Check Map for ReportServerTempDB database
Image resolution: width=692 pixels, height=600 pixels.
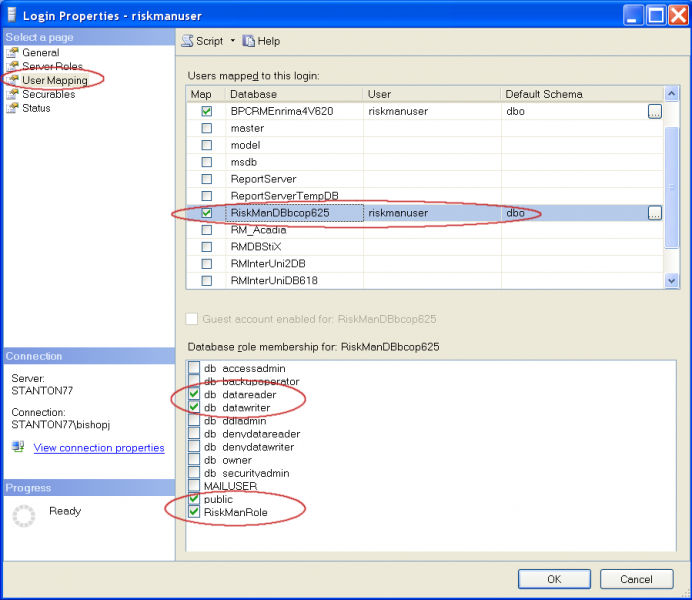pos(207,196)
